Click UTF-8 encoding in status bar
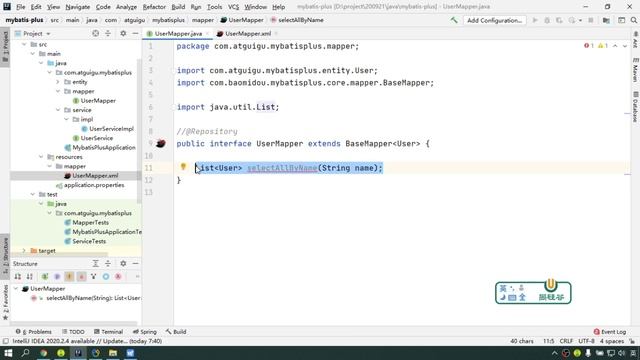The height and width of the screenshot is (360, 640). 586,341
